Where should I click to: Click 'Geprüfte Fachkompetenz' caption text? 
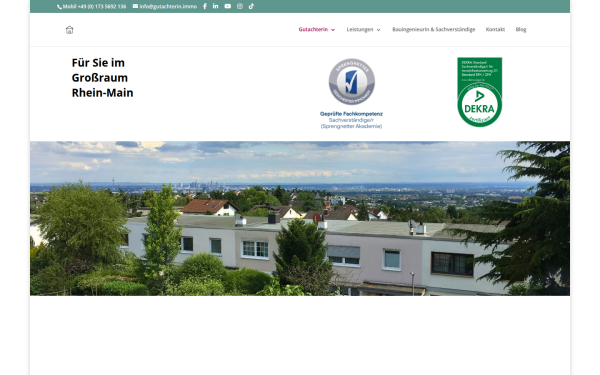point(351,114)
